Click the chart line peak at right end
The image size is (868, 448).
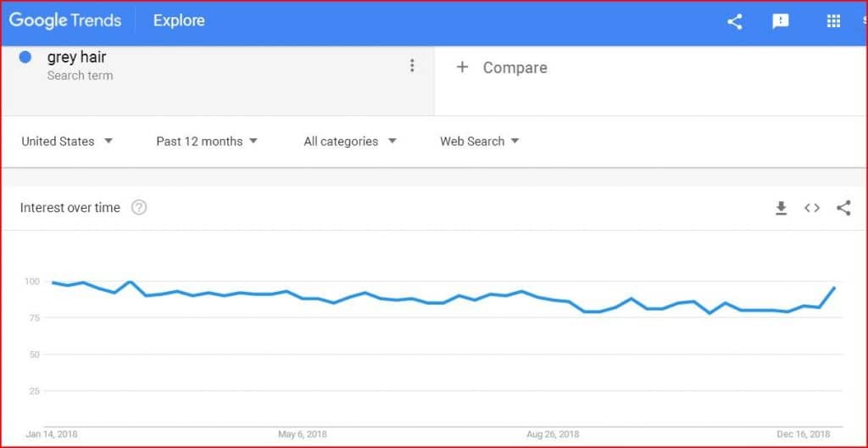pos(835,288)
